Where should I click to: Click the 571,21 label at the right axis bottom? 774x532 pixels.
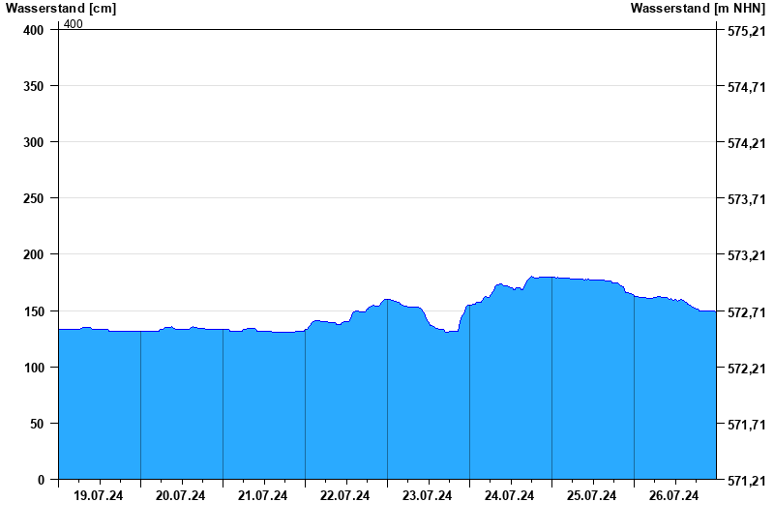pyautogui.click(x=745, y=480)
